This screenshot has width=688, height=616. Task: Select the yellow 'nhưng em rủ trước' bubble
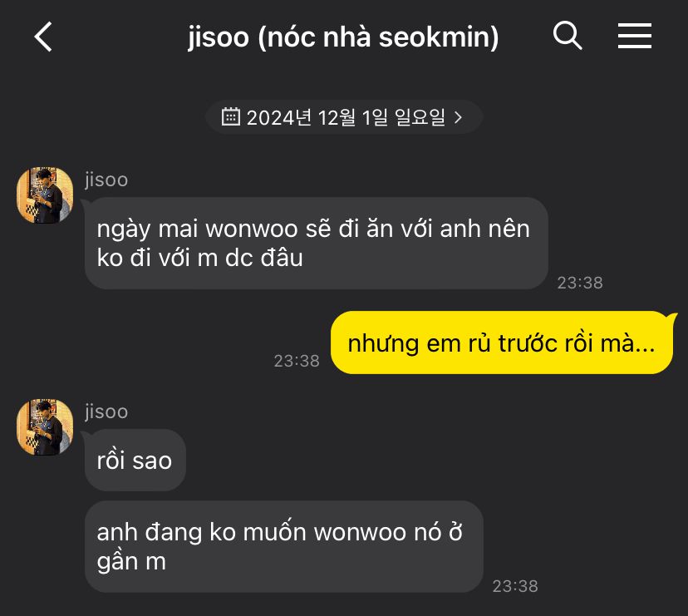click(x=502, y=342)
